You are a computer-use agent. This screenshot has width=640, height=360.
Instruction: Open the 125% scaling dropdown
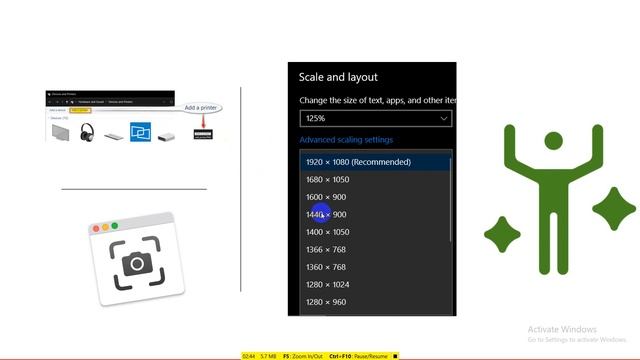(376, 118)
